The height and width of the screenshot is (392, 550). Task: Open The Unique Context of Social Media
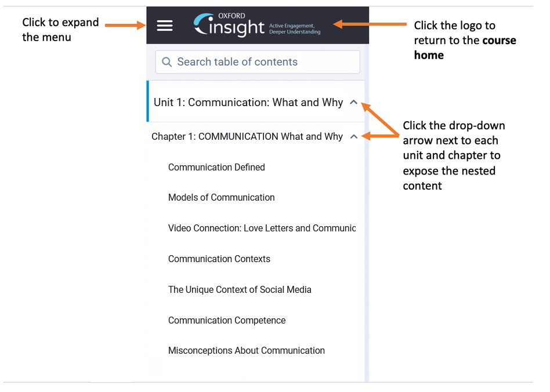pos(240,289)
